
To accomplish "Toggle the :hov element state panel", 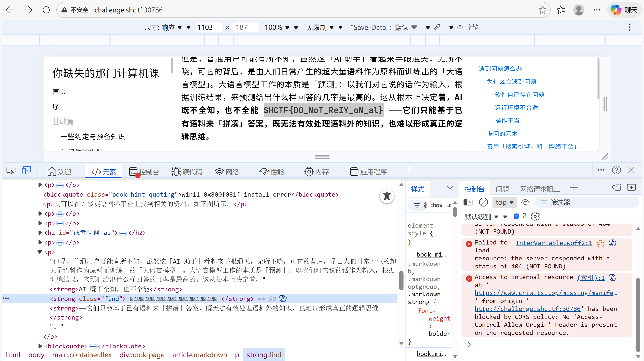I will pyautogui.click(x=437, y=205).
